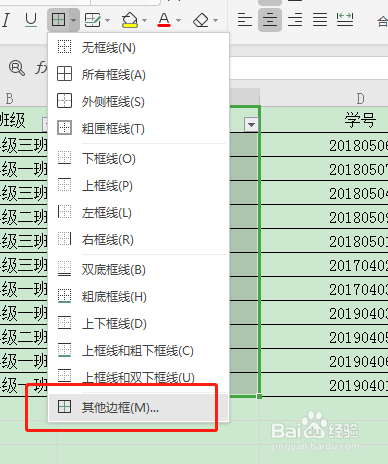Toggle italic formatting

click(6, 21)
